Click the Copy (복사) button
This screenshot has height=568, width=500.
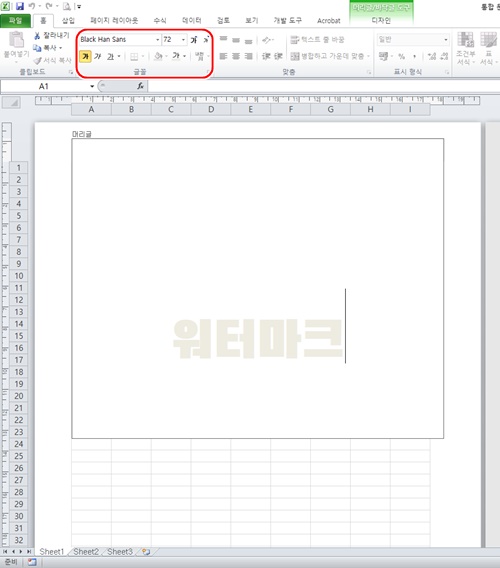[45, 48]
